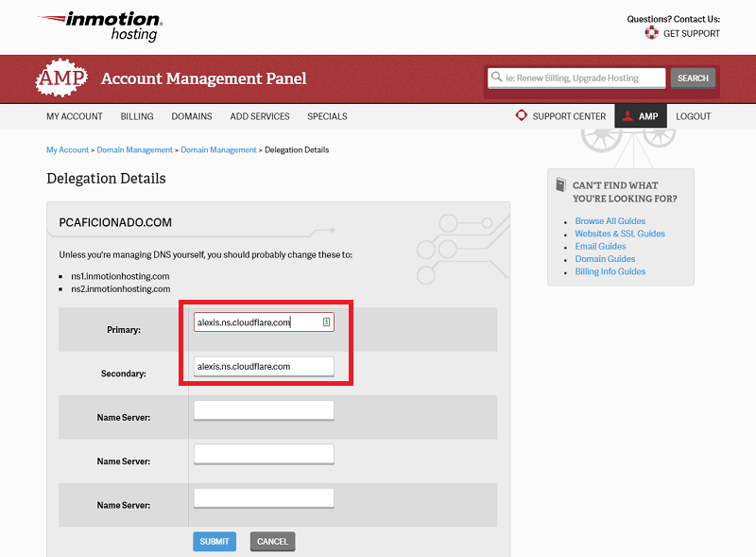Go to SUPPORT CENTER
Viewport: 756px width, 557px height.
[x=569, y=116]
